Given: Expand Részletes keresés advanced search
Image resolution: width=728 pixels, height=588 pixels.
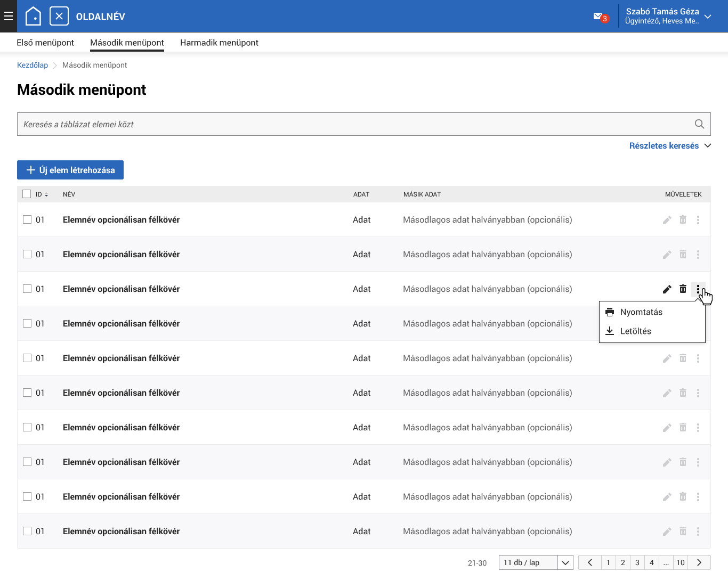Looking at the screenshot, I should [670, 146].
